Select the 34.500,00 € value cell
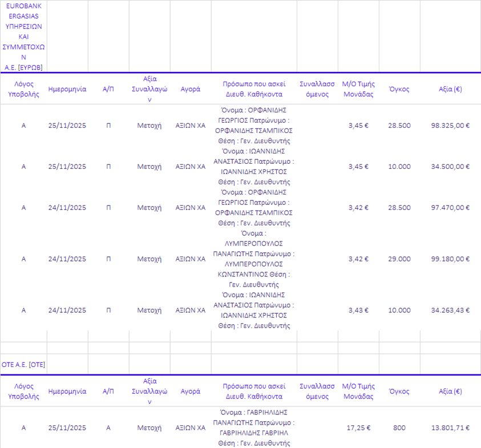Screen dimensions: 481x448 click(450, 167)
